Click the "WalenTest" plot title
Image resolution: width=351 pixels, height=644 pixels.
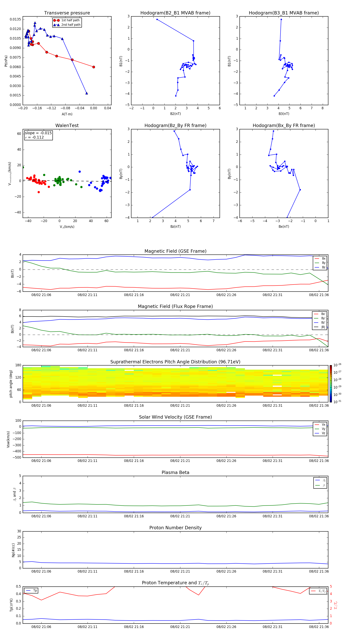(x=67, y=125)
